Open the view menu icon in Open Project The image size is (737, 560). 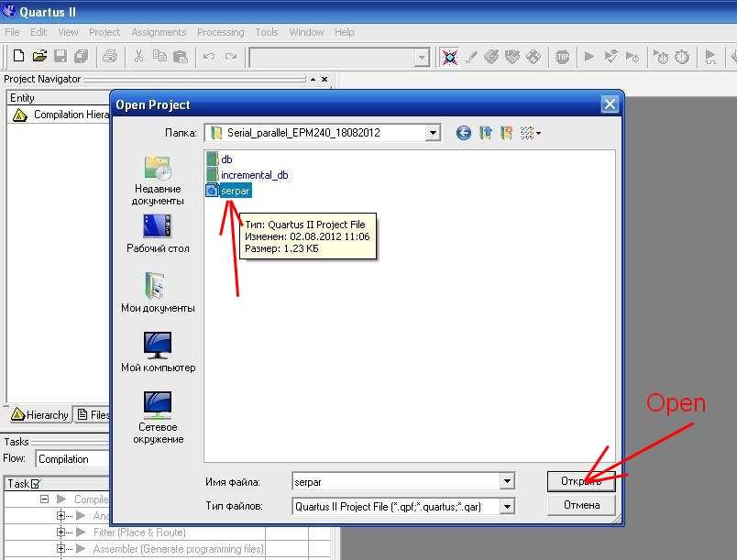click(x=530, y=133)
